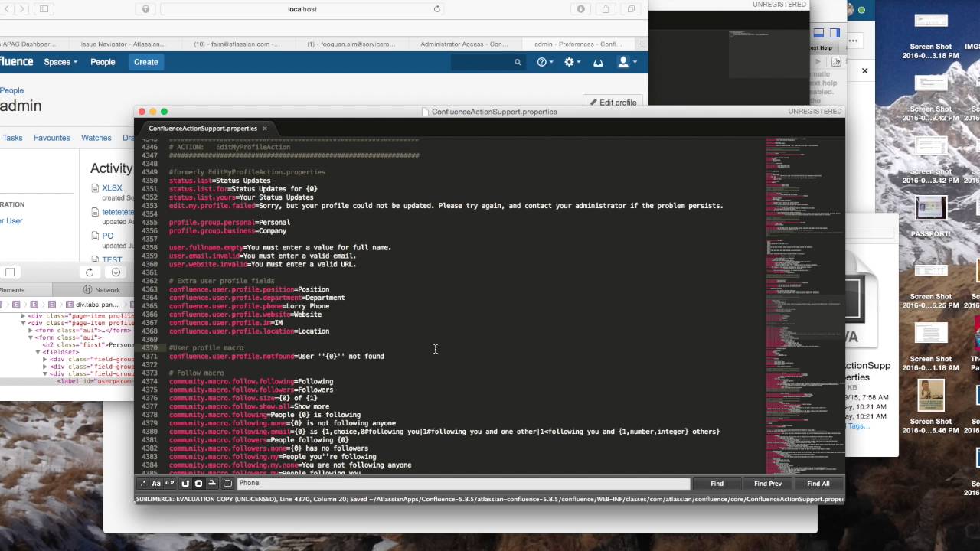Collapse the fieldset node in DOM tree
This screenshot has width=980, height=551.
(38, 352)
